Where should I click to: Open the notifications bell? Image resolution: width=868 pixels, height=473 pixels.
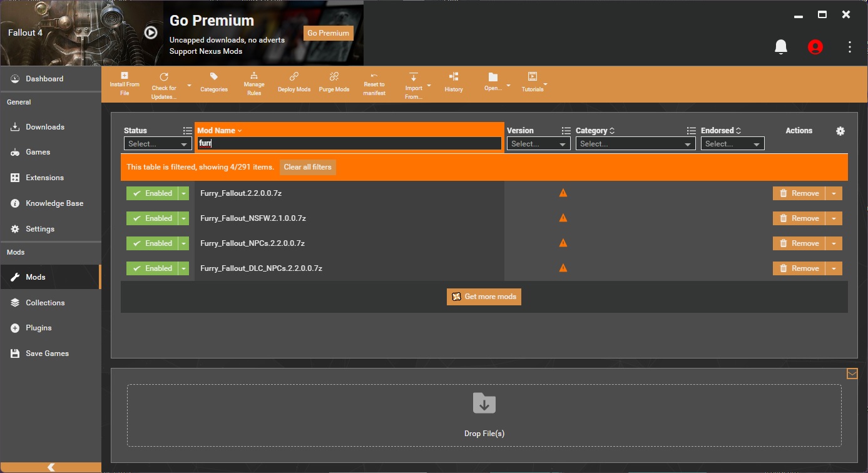(x=780, y=47)
